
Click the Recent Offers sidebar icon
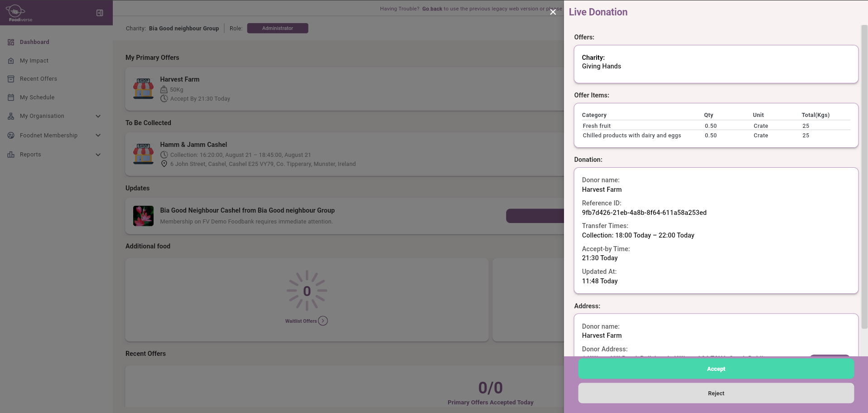click(11, 79)
